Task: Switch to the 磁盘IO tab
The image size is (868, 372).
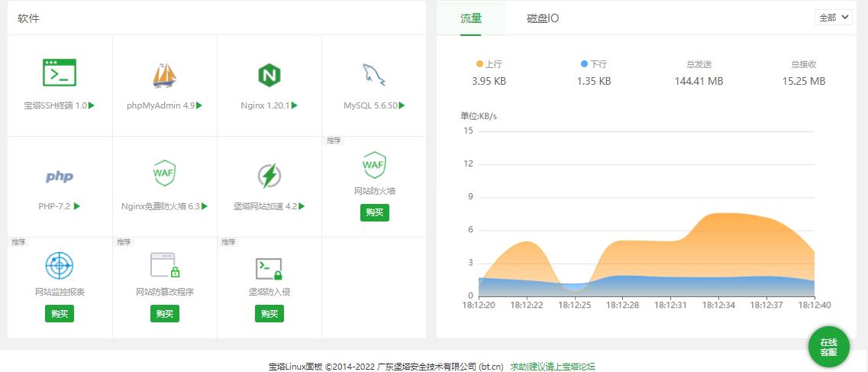Action: 543,18
